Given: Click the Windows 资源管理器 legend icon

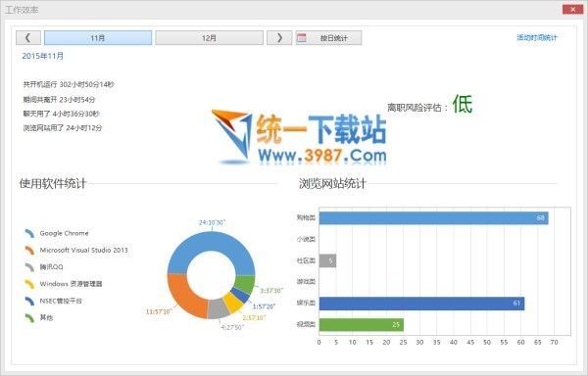Looking at the screenshot, I should click(x=29, y=284).
